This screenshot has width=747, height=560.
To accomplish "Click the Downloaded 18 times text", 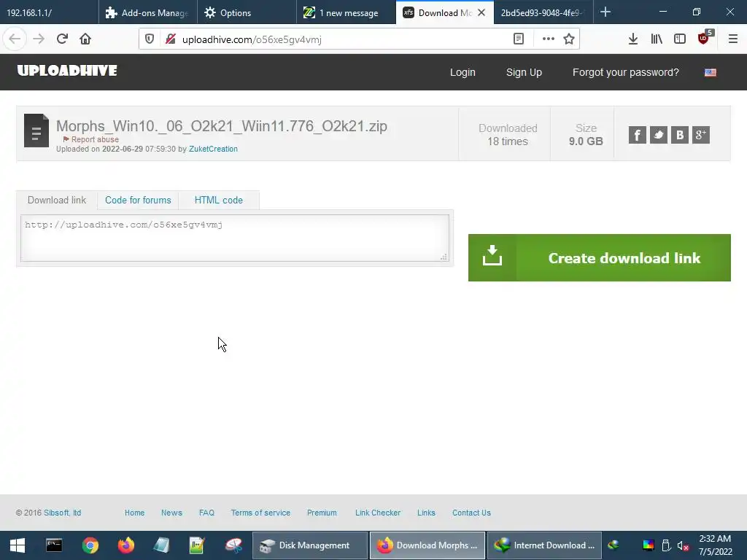I will tap(508, 135).
